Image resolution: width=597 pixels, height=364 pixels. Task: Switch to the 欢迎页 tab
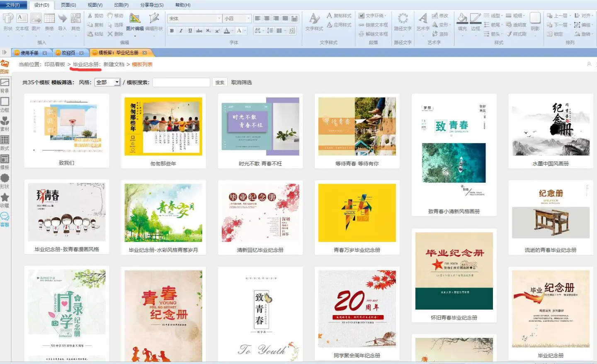(x=68, y=53)
